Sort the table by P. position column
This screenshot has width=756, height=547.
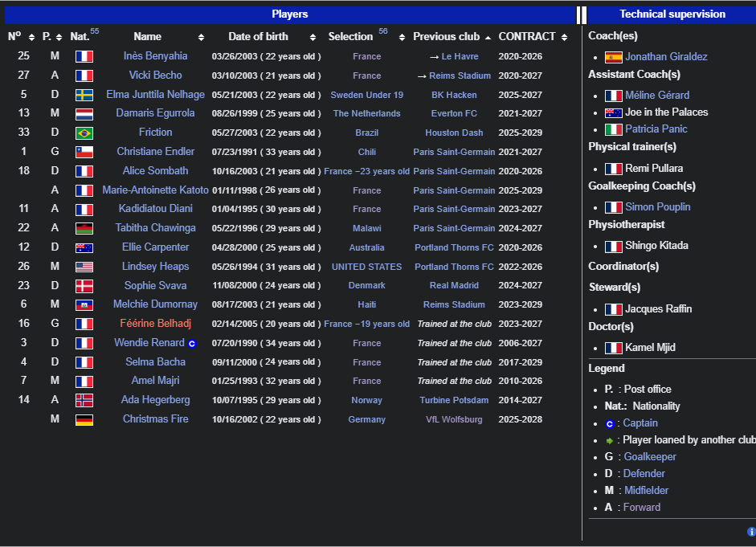click(x=59, y=37)
